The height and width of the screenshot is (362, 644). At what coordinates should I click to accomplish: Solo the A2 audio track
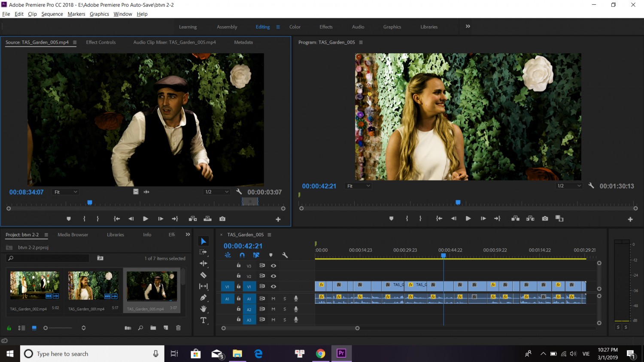point(285,309)
